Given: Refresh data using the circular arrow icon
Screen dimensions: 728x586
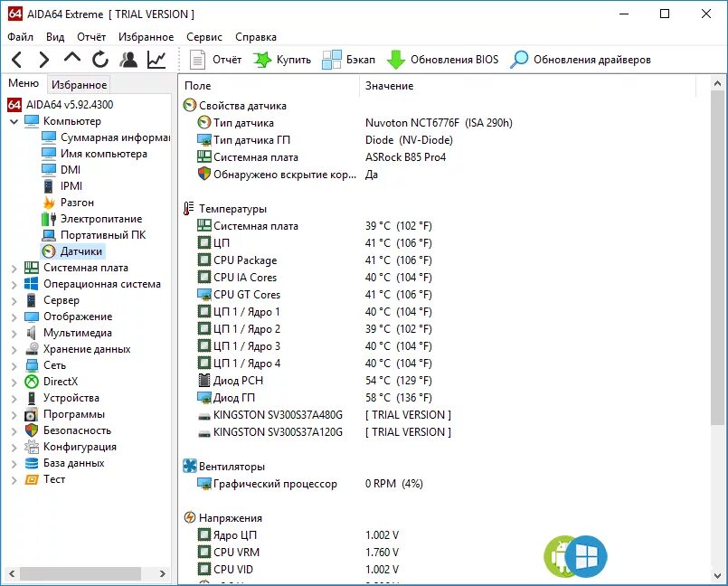Looking at the screenshot, I should click(99, 60).
